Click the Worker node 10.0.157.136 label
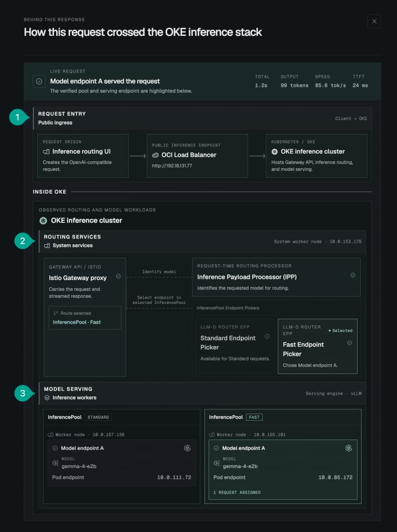 point(90,435)
